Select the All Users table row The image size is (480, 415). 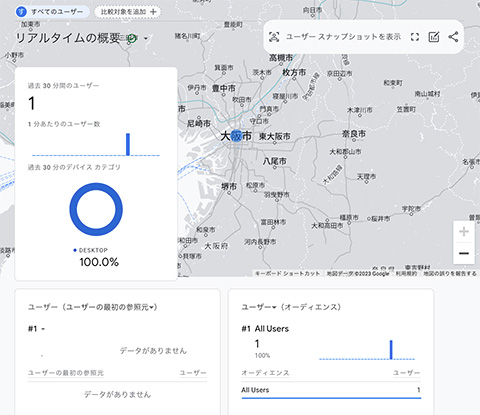click(x=331, y=390)
